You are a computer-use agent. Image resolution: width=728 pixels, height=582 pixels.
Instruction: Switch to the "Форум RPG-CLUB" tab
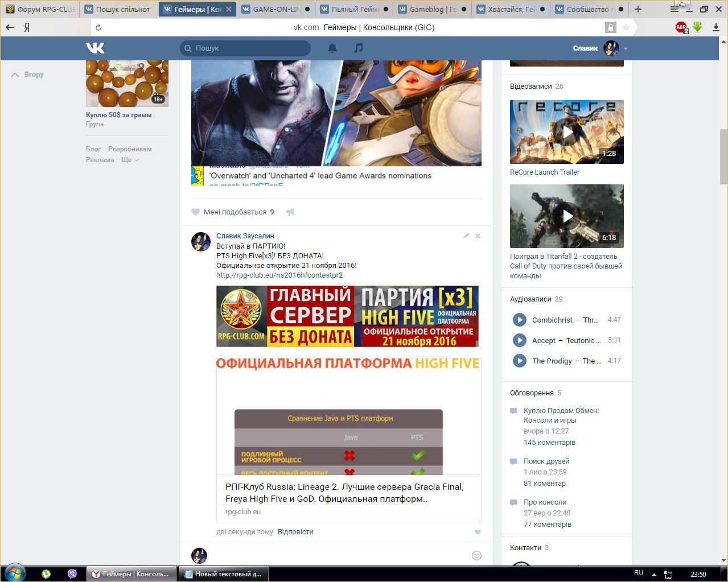click(40, 9)
